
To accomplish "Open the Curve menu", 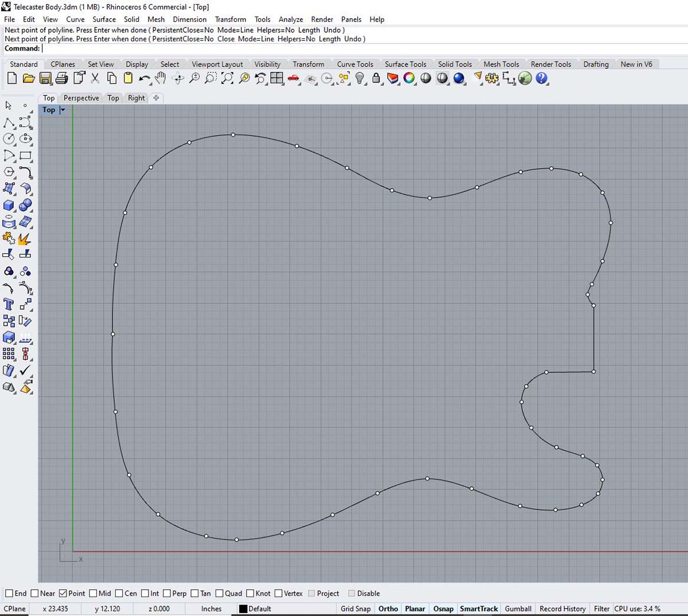I will click(x=75, y=19).
